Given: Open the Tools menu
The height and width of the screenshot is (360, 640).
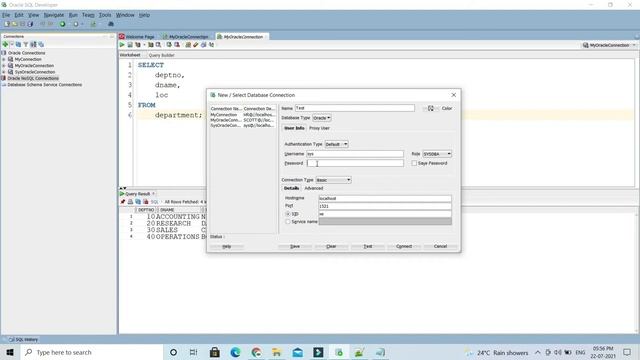Looking at the screenshot, I should (x=105, y=15).
